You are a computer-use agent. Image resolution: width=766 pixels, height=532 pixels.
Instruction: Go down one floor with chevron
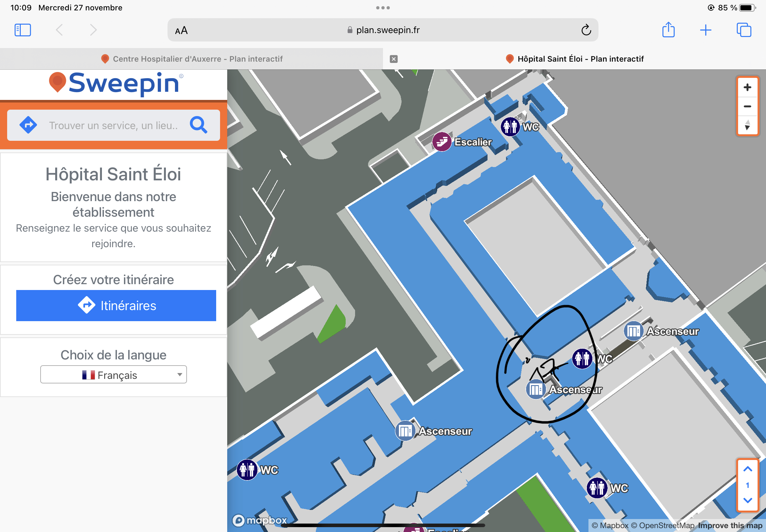(x=747, y=501)
